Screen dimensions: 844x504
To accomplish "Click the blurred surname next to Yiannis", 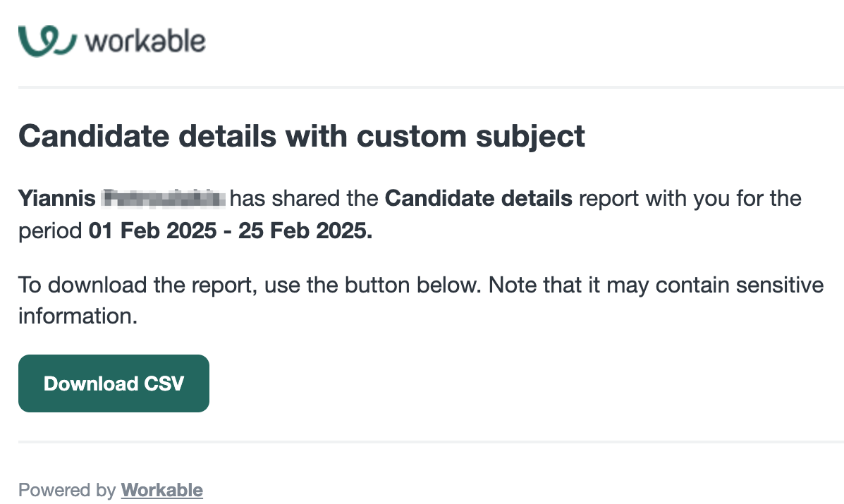I will point(164,199).
